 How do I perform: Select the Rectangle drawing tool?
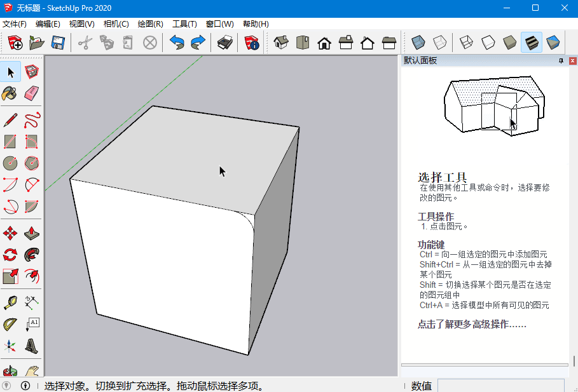click(x=10, y=141)
